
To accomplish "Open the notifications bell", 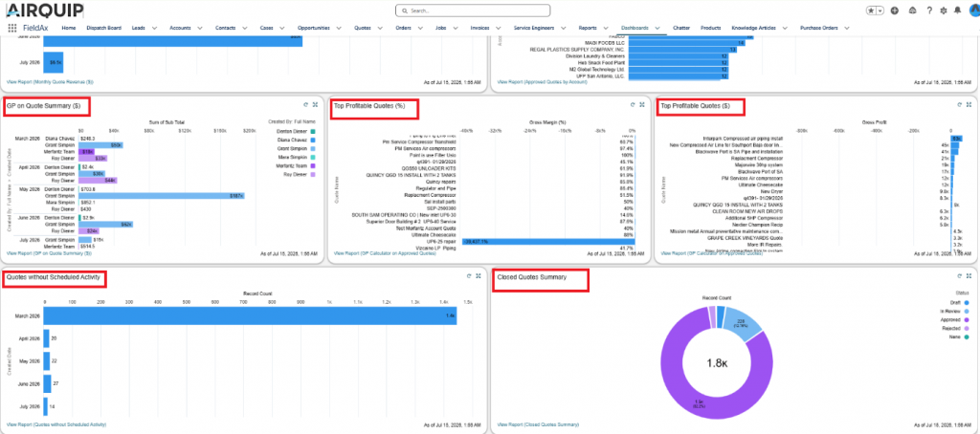I will click(957, 11).
